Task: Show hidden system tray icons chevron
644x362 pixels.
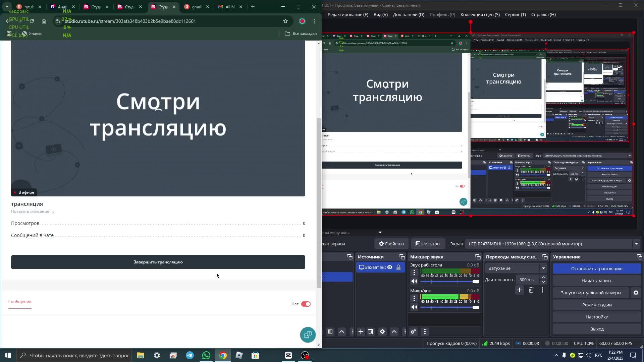Action: (x=556, y=355)
